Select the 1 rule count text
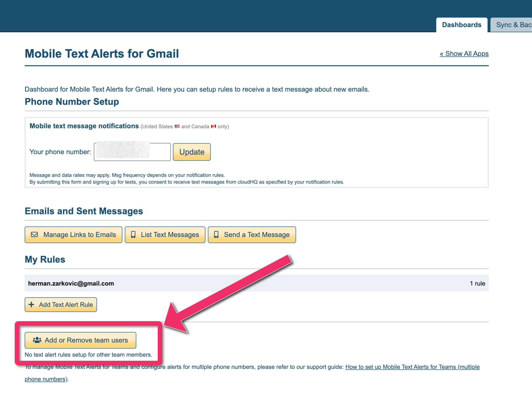Screen dimensions: 532x407 (478, 283)
